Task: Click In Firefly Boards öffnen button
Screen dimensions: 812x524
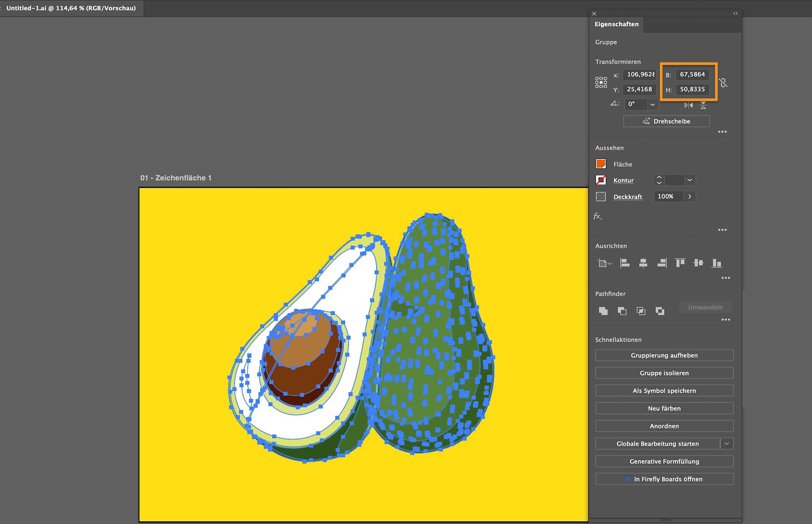Action: coord(664,479)
